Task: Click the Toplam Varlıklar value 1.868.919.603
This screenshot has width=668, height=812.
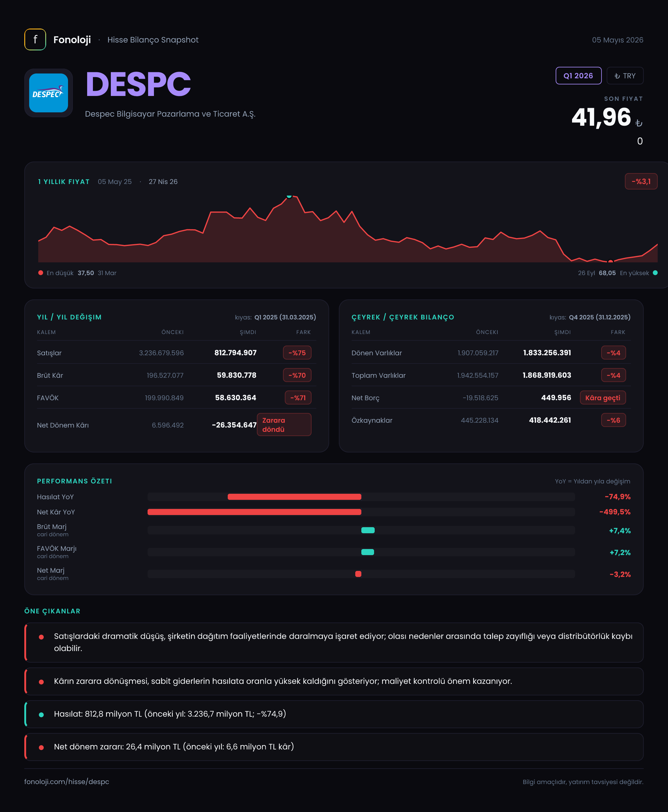Action: (x=547, y=375)
